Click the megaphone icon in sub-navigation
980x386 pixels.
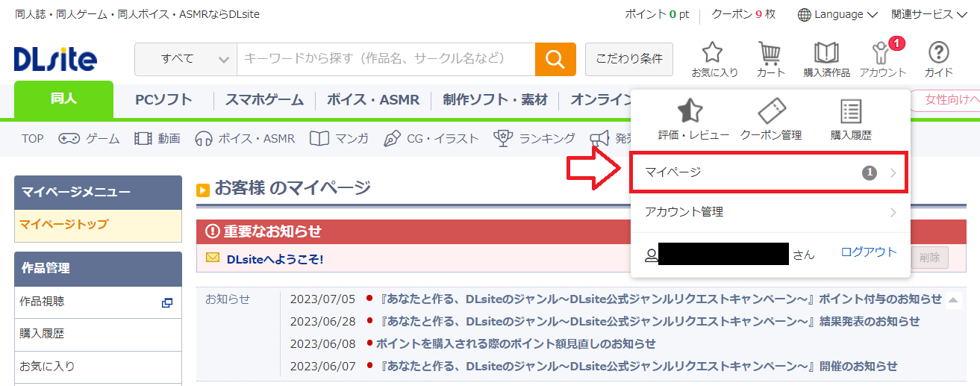click(x=600, y=138)
